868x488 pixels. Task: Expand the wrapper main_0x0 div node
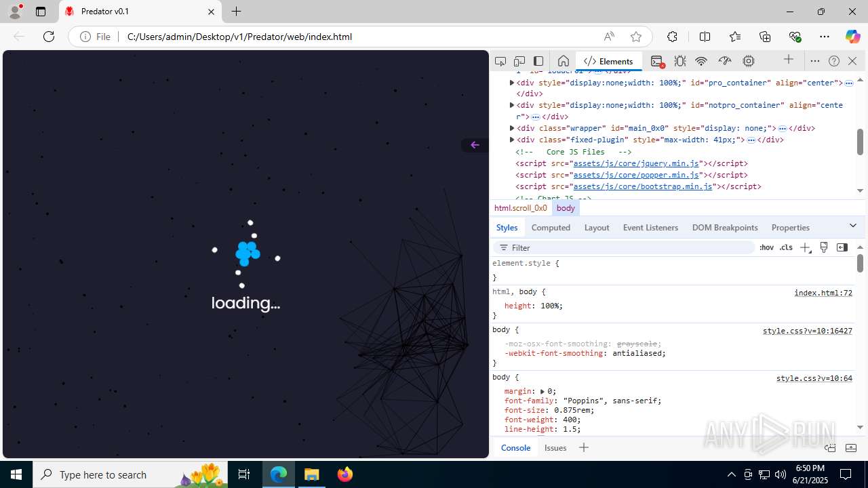click(512, 128)
